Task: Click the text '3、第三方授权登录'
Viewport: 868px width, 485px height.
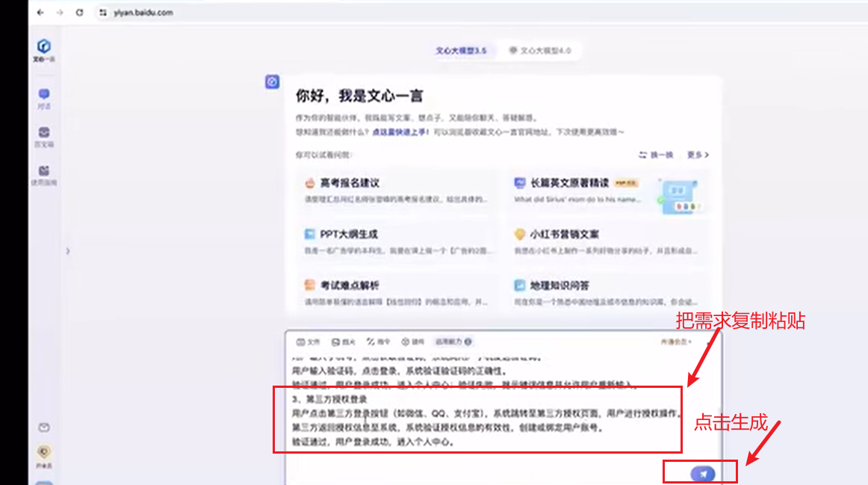Action: pos(329,399)
